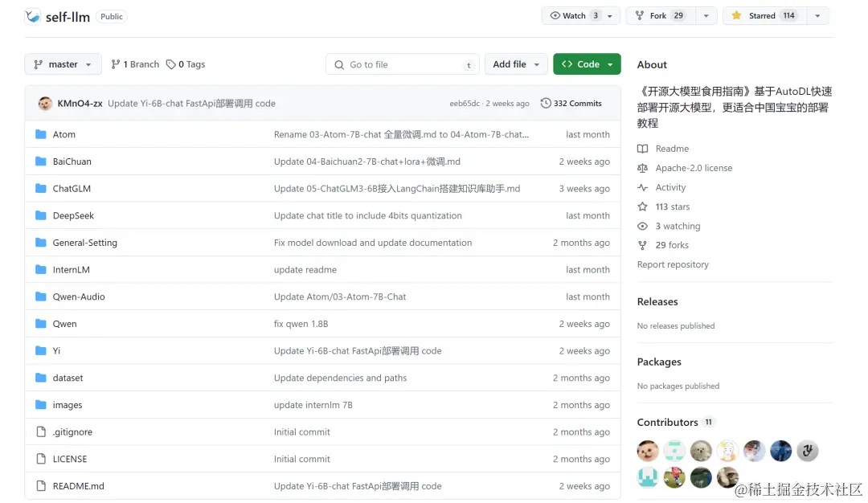Open the green Code dropdown
The width and height of the screenshot is (868, 503).
click(587, 64)
